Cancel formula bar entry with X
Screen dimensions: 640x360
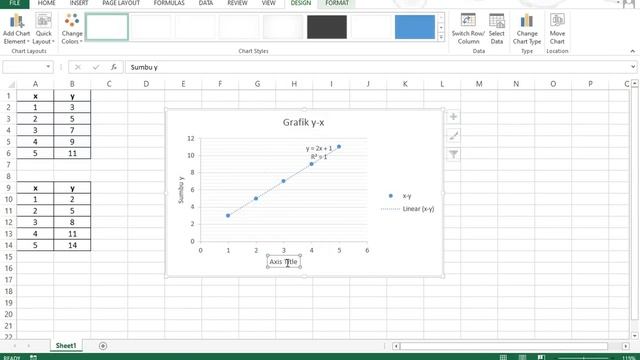pos(78,67)
